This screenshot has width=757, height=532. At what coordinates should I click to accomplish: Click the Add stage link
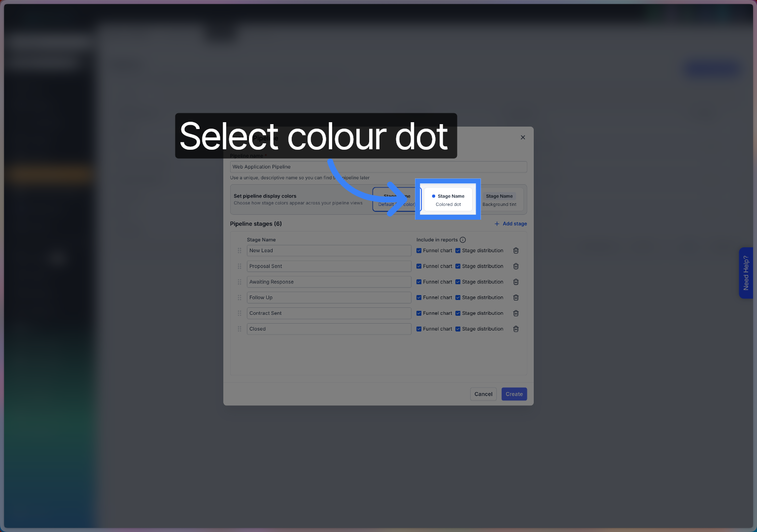point(511,224)
